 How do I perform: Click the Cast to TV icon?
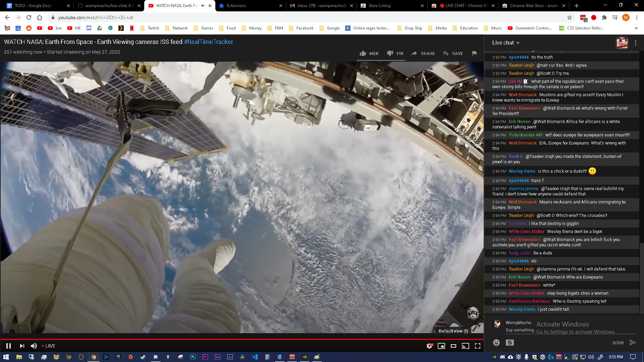tap(465, 346)
